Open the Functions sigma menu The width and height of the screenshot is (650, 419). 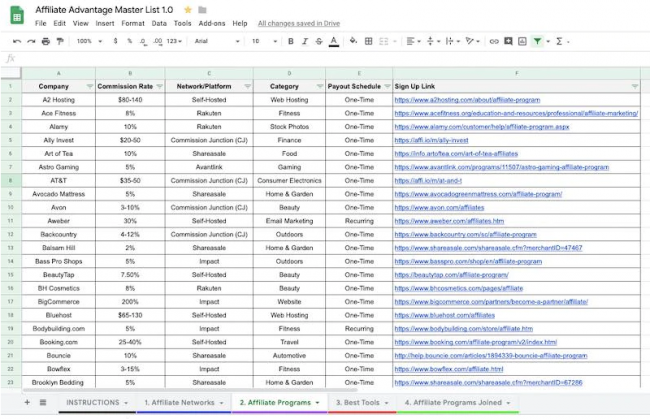559,41
